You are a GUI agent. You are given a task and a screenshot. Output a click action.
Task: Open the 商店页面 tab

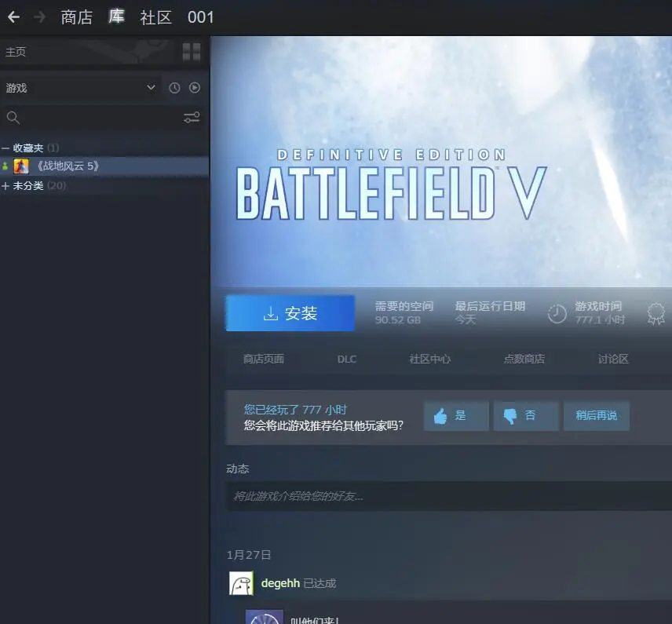(264, 359)
